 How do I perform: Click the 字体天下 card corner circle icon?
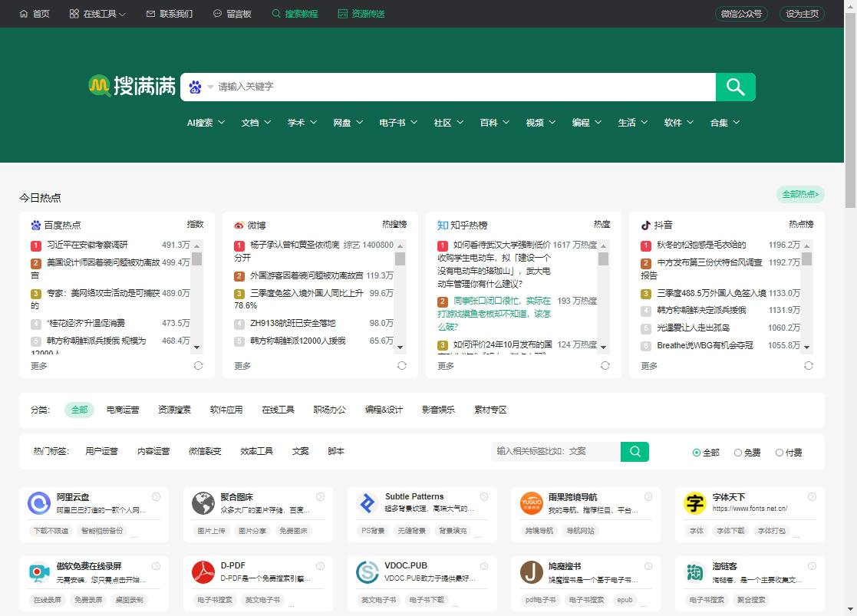[x=813, y=497]
